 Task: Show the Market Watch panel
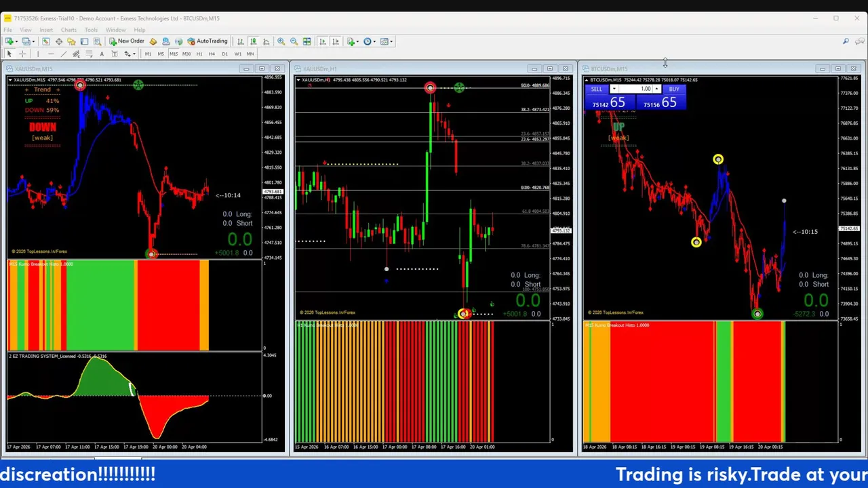click(x=45, y=41)
